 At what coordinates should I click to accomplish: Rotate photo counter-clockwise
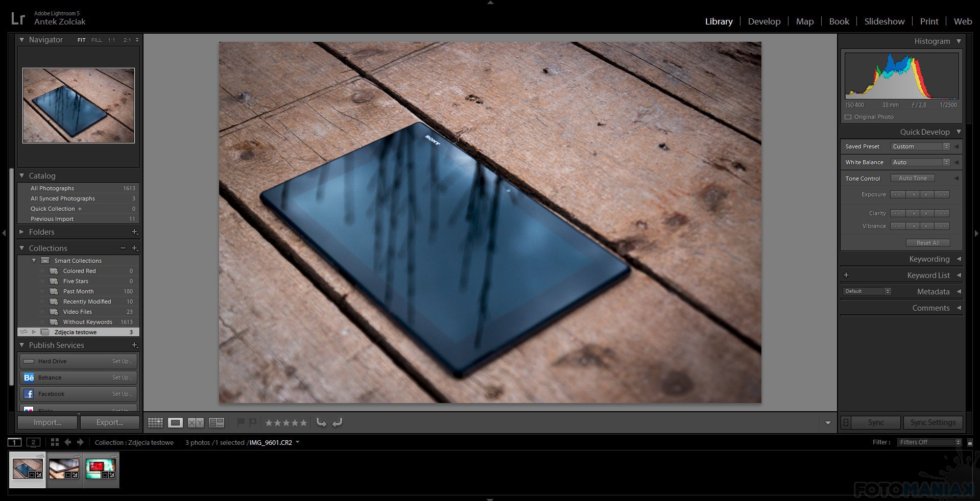click(x=321, y=422)
